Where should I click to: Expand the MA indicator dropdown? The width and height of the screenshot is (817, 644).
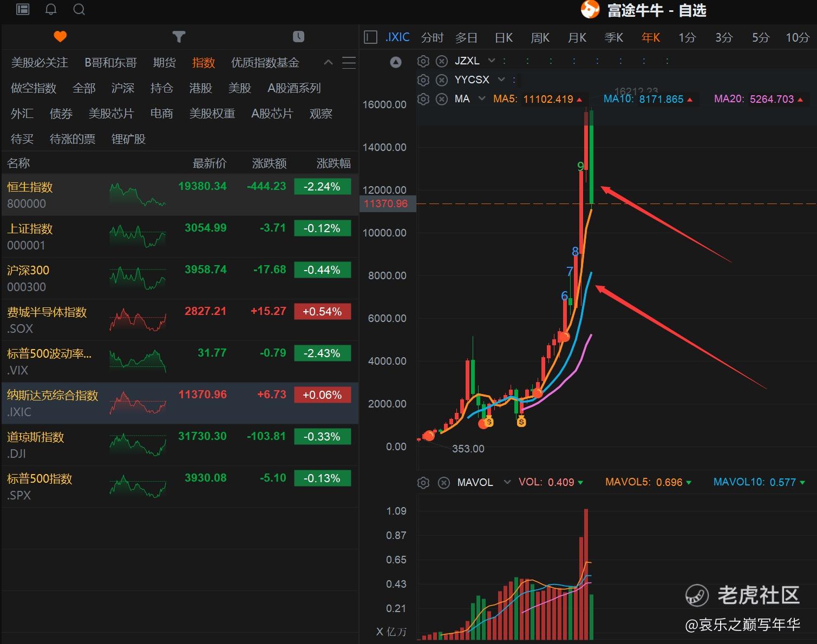482,98
